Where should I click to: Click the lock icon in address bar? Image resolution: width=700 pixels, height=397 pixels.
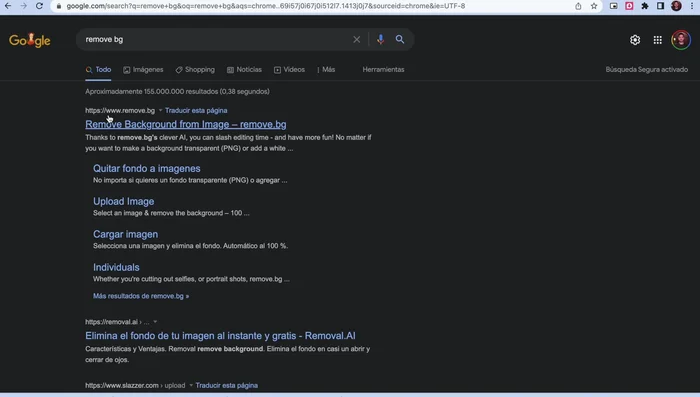coord(58,6)
